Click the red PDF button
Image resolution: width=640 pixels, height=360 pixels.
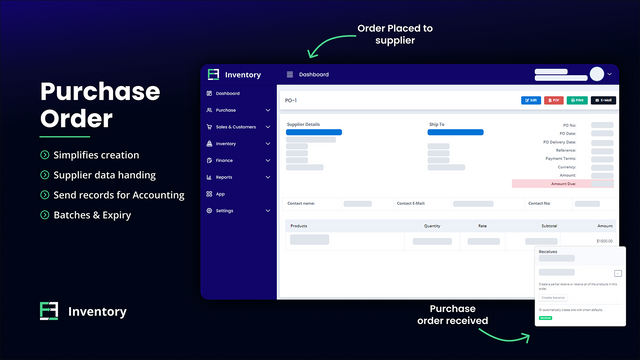click(554, 100)
